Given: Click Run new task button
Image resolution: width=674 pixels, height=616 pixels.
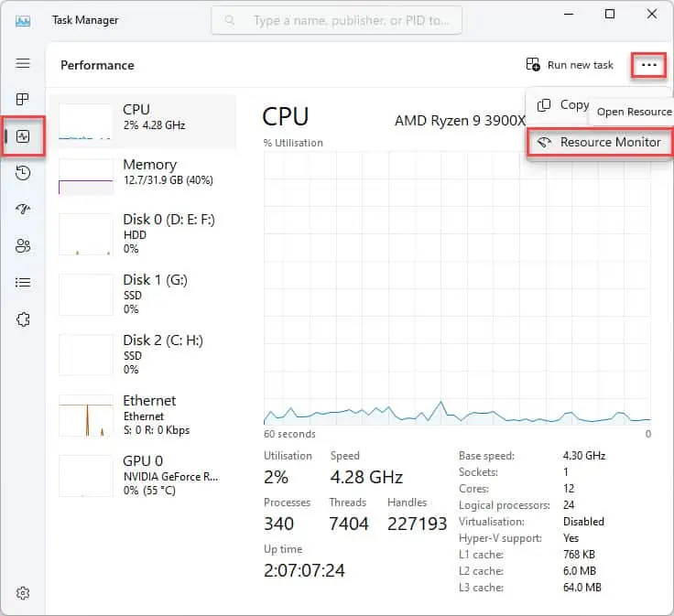Looking at the screenshot, I should point(570,65).
